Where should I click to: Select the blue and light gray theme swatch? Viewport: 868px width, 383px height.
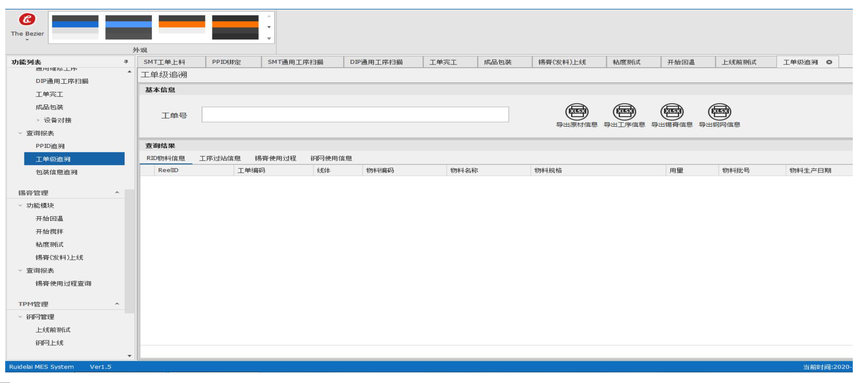point(75,27)
